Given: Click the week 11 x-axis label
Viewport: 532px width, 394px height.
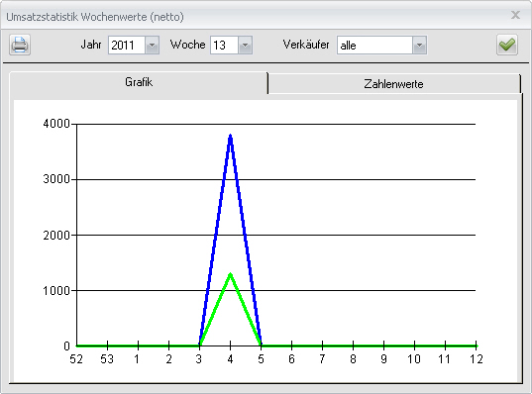Looking at the screenshot, I should pyautogui.click(x=445, y=359).
